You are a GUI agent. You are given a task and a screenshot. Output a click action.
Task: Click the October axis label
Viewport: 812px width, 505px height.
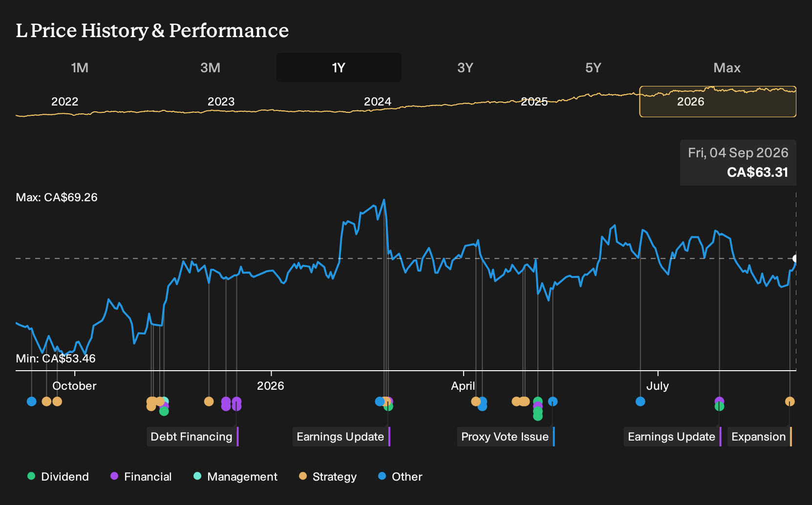point(74,386)
